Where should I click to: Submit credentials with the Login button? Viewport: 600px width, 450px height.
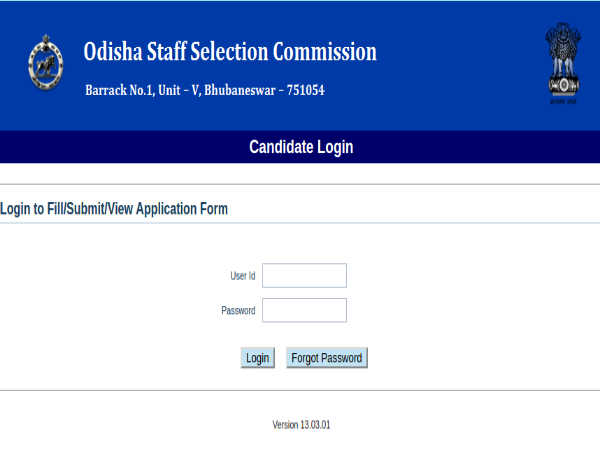coord(258,358)
